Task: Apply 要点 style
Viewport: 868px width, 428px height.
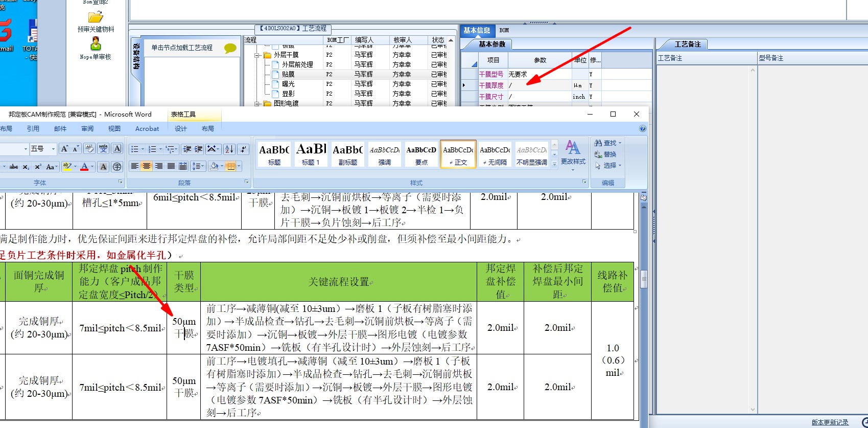Action: 421,154
